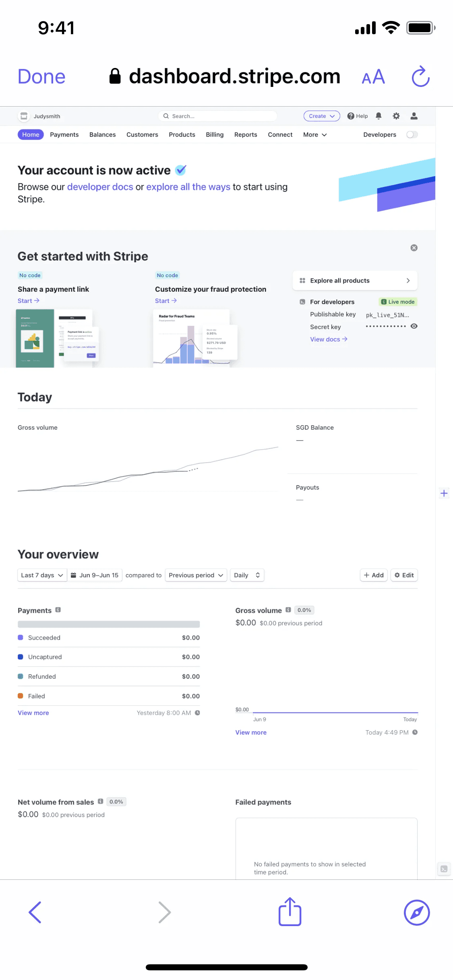Click the calendar Jun 9–Jun 15 date range
Image resolution: width=453 pixels, height=980 pixels.
click(95, 575)
